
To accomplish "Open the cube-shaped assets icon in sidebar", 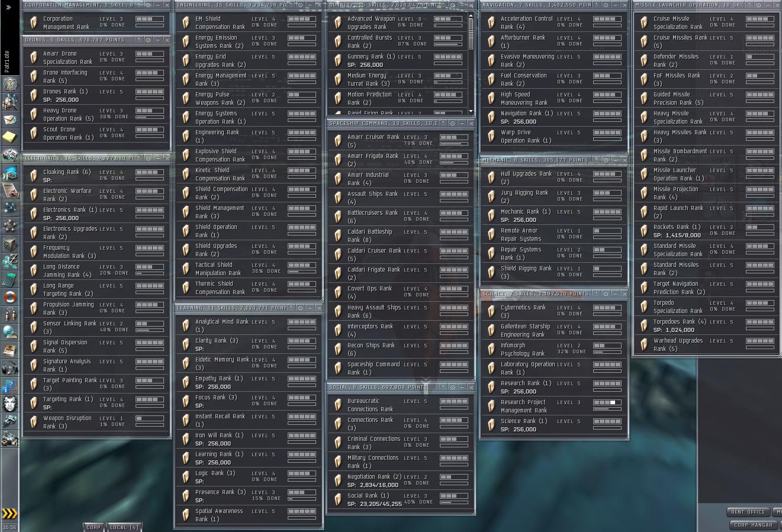I will 10,244.
